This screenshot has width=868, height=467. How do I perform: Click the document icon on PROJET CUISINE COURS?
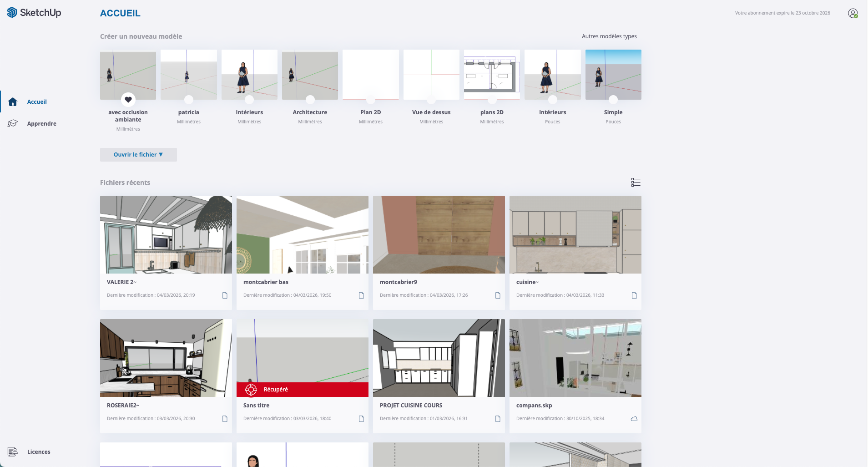[x=498, y=418]
